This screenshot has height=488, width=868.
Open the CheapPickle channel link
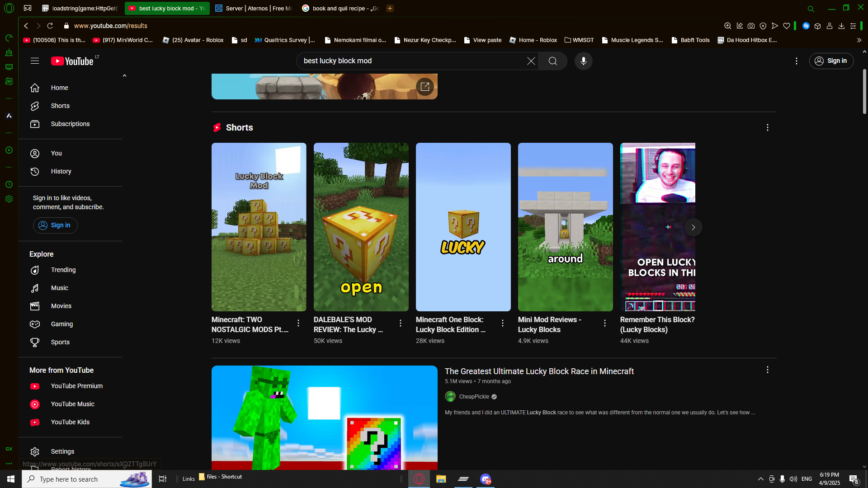point(474,397)
